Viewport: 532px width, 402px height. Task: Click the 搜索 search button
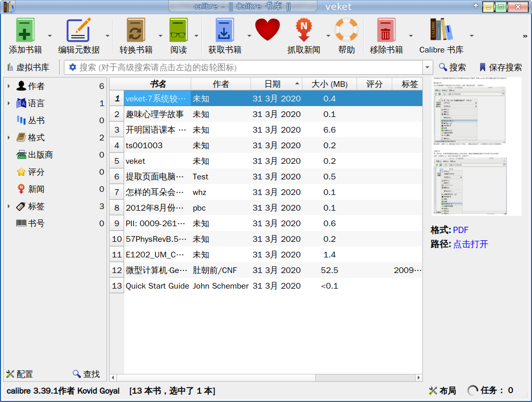coord(453,67)
